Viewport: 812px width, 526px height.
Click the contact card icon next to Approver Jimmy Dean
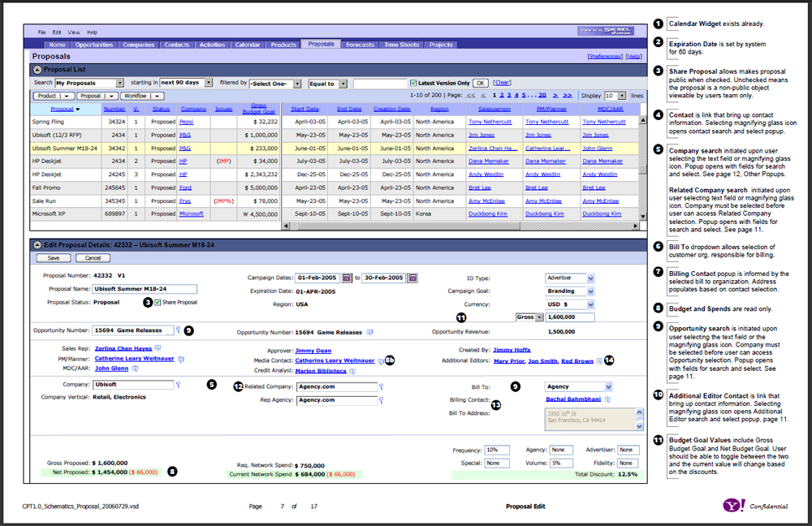click(x=339, y=349)
